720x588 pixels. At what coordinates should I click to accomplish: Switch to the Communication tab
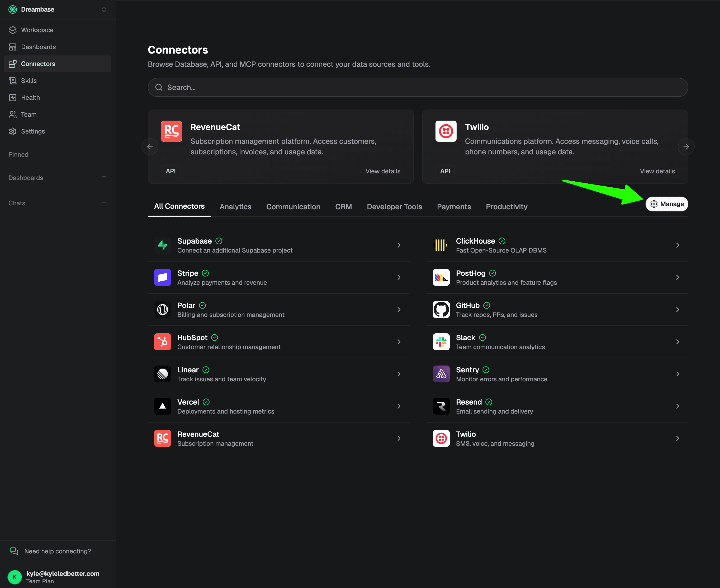[293, 207]
